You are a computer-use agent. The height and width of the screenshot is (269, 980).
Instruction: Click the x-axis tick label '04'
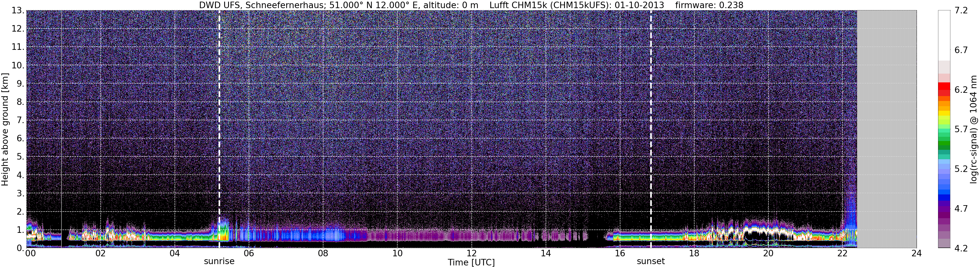click(x=175, y=254)
